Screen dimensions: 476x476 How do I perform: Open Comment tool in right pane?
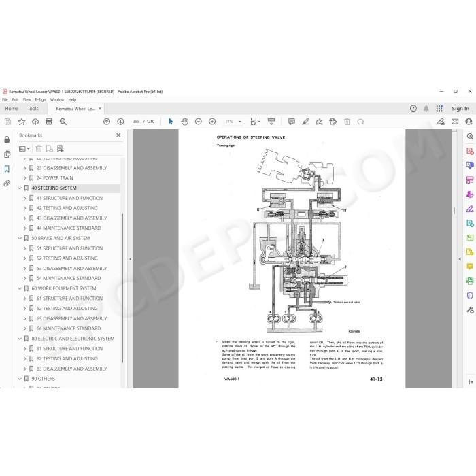[x=470, y=267]
